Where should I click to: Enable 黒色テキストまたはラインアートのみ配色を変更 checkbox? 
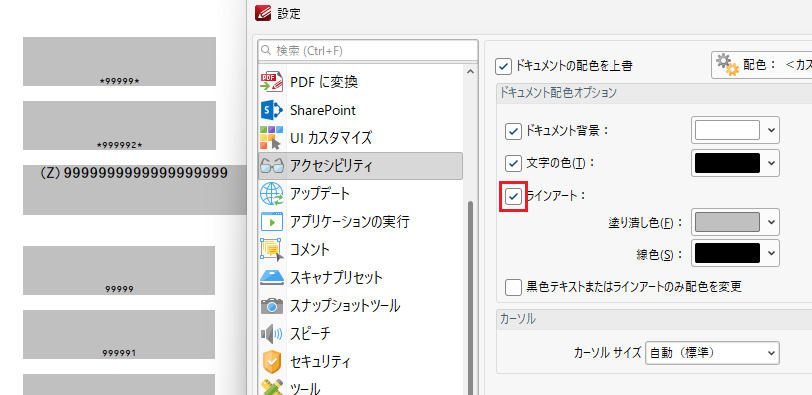coord(513,286)
